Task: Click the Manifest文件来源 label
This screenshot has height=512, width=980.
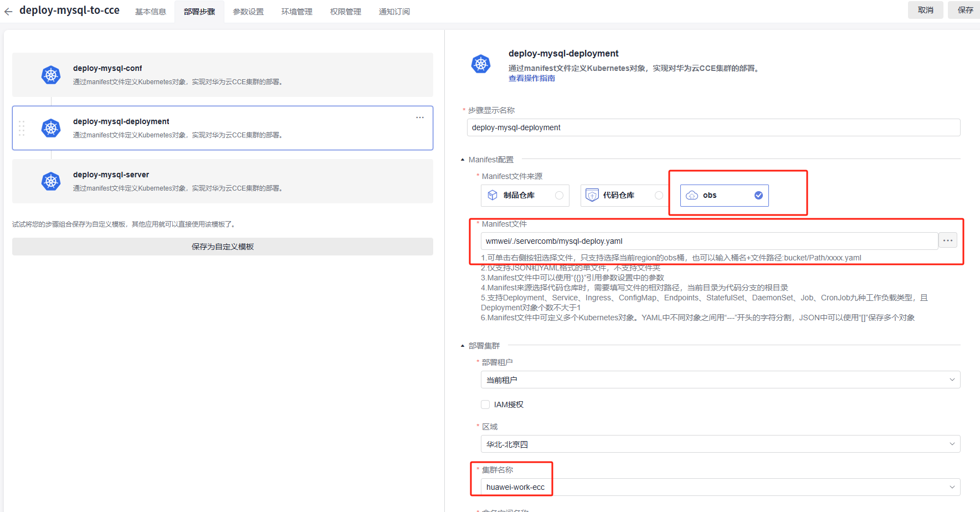Action: coord(512,176)
